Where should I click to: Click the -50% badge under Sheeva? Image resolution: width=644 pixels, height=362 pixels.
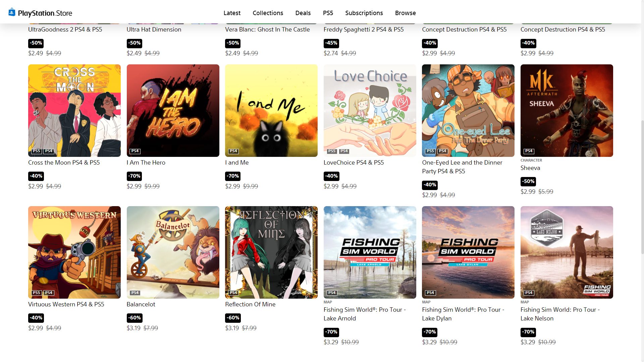tap(528, 181)
